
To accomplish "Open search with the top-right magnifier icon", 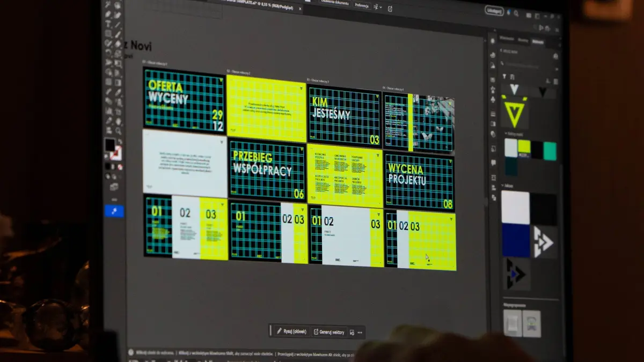I will tap(516, 13).
